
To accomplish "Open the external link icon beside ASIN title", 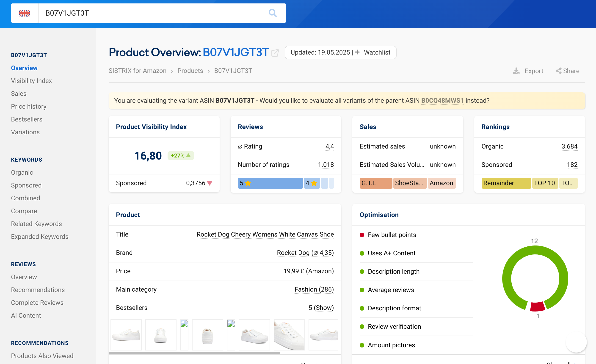I will click(x=275, y=53).
